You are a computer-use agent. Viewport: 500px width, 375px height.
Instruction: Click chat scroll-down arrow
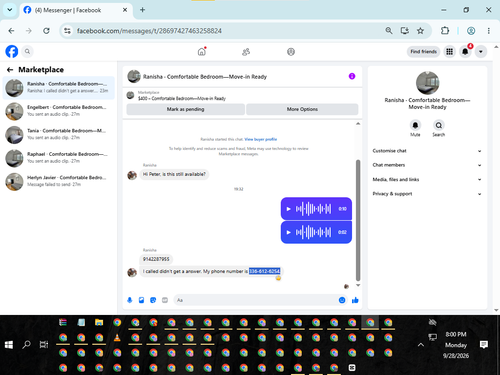(358, 285)
